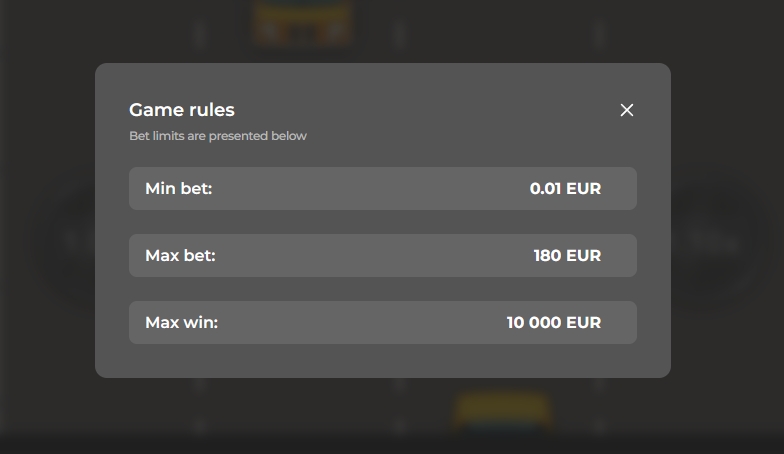Image resolution: width=784 pixels, height=454 pixels.
Task: Select the 'Bet limits are presented below' text
Action: (218, 136)
